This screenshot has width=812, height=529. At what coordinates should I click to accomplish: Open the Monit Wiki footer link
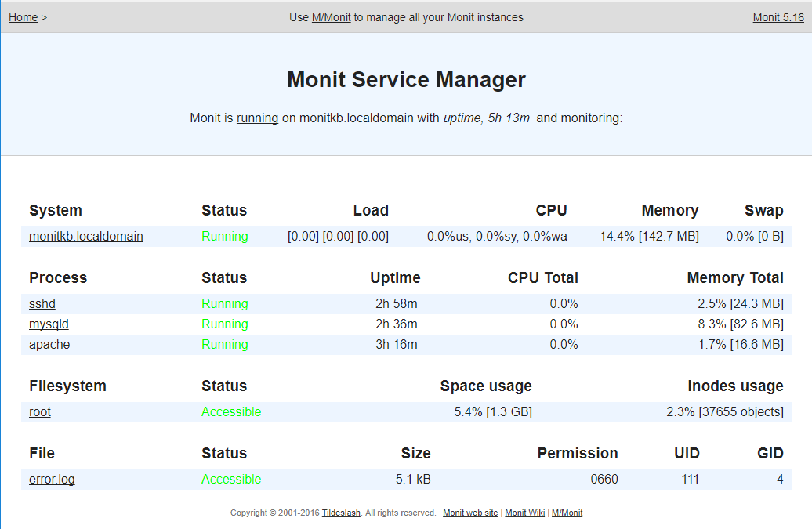tap(524, 513)
